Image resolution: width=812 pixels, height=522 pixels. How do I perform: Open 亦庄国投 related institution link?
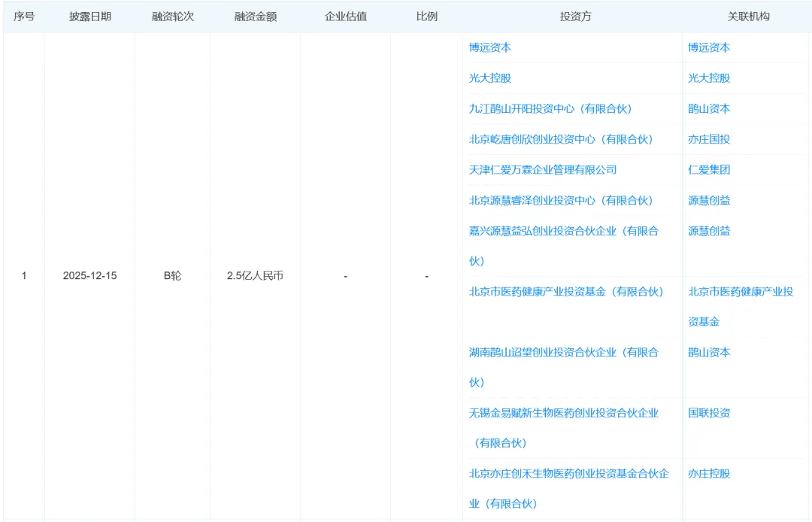point(709,139)
